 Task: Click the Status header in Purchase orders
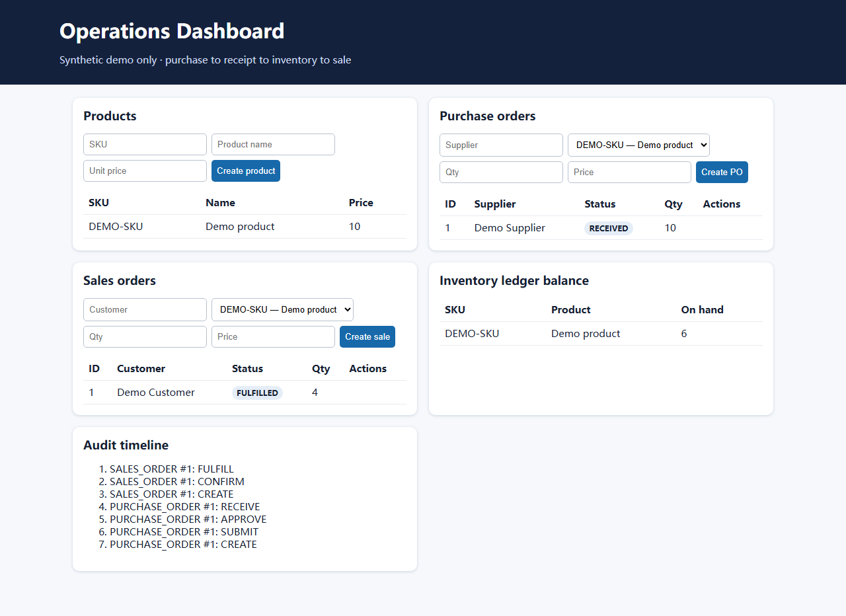tap(600, 204)
